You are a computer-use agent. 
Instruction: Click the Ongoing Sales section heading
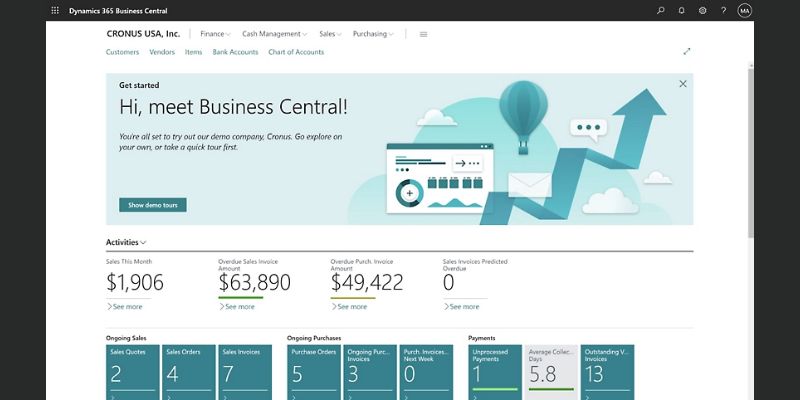pyautogui.click(x=126, y=338)
